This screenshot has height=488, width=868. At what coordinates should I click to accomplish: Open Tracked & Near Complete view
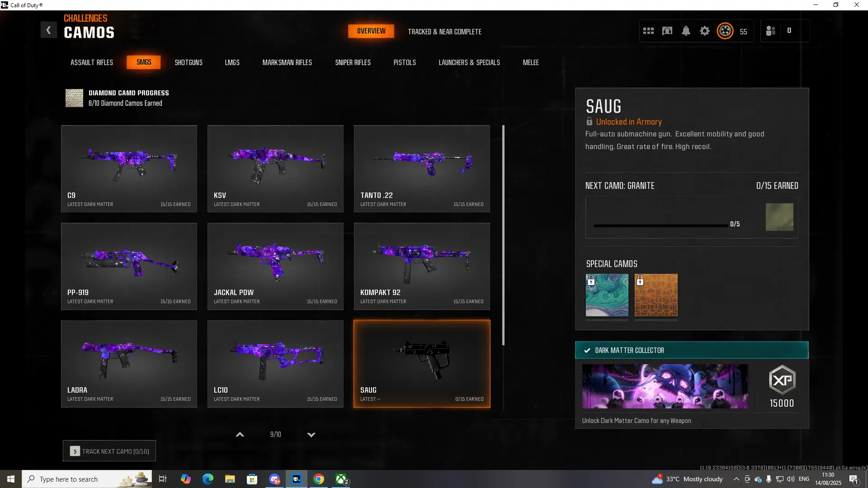(444, 32)
